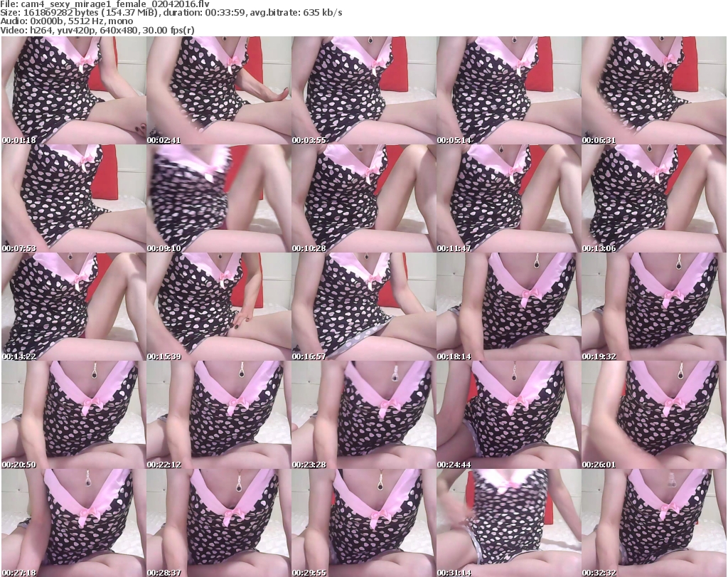Viewport: 728px width, 577px height.
Task: Select the thumbnail stamped 00:01:18
Action: coord(74,90)
